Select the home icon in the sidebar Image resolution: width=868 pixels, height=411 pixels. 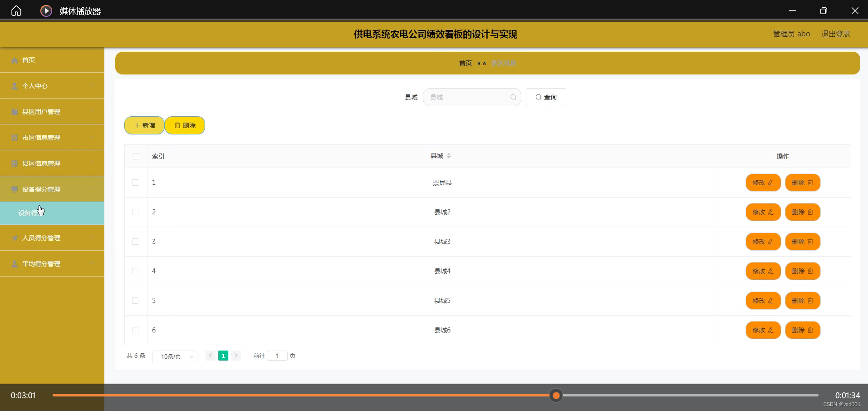tap(14, 60)
